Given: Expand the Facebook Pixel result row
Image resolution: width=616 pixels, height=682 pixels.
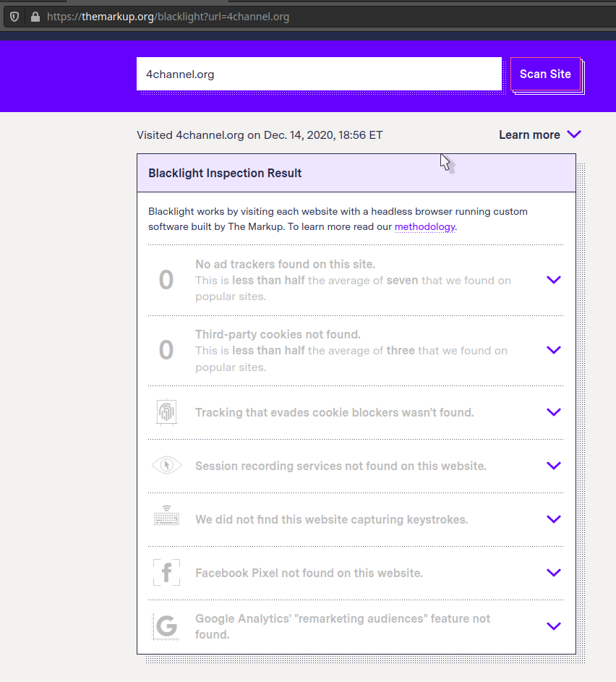Looking at the screenshot, I should (554, 573).
